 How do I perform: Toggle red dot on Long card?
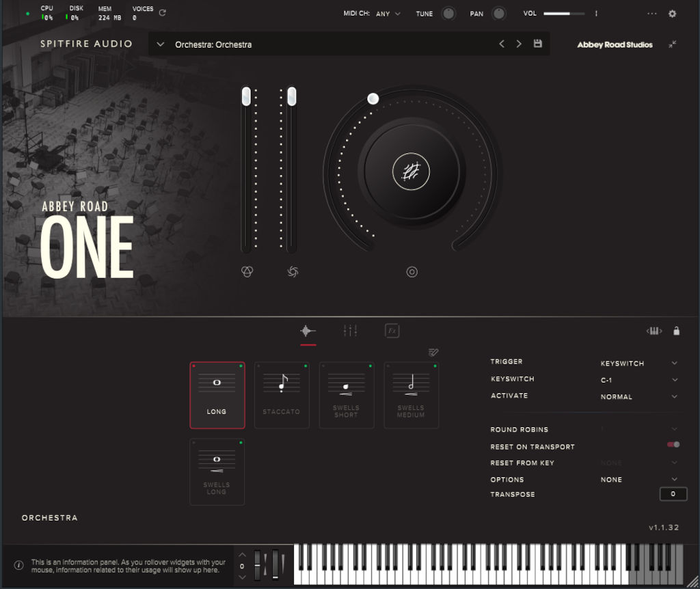(x=193, y=366)
